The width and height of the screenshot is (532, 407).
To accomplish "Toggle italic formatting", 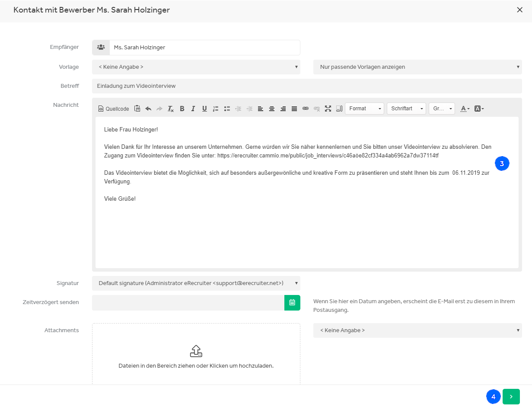I will coord(193,109).
